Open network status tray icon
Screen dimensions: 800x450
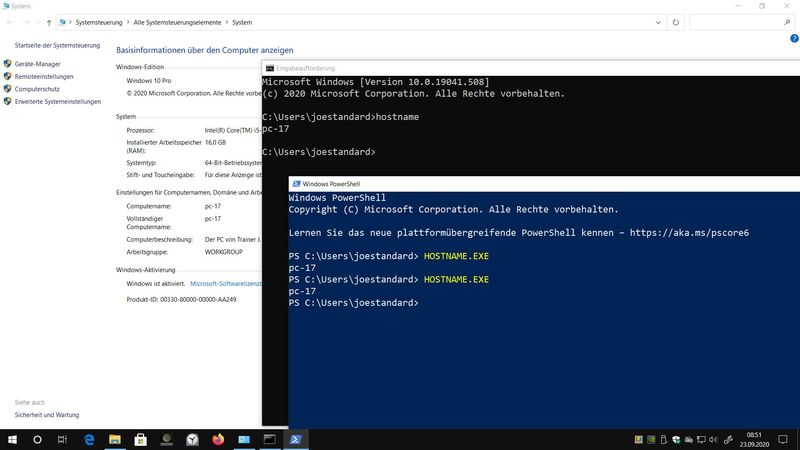tap(701, 439)
